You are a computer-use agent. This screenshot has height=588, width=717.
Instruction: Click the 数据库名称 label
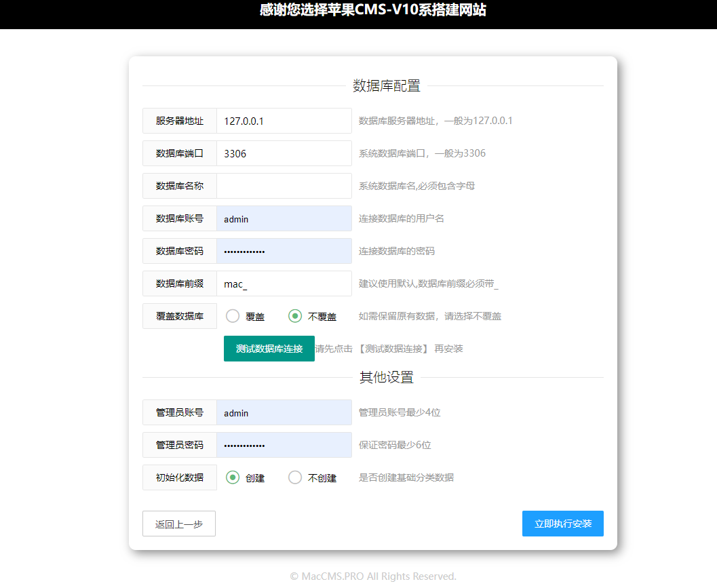pyautogui.click(x=179, y=186)
